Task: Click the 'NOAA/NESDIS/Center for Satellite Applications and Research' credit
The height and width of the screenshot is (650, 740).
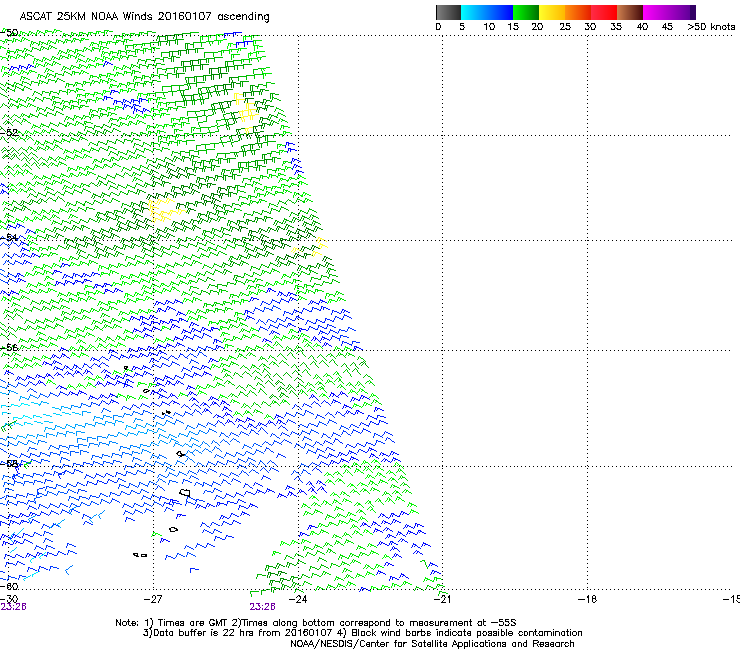Action: click(432, 644)
